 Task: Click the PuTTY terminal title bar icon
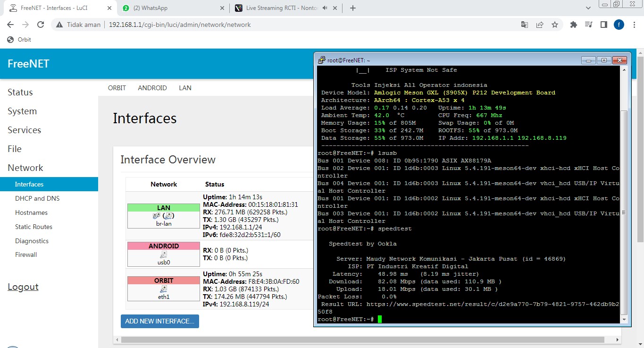click(x=322, y=60)
